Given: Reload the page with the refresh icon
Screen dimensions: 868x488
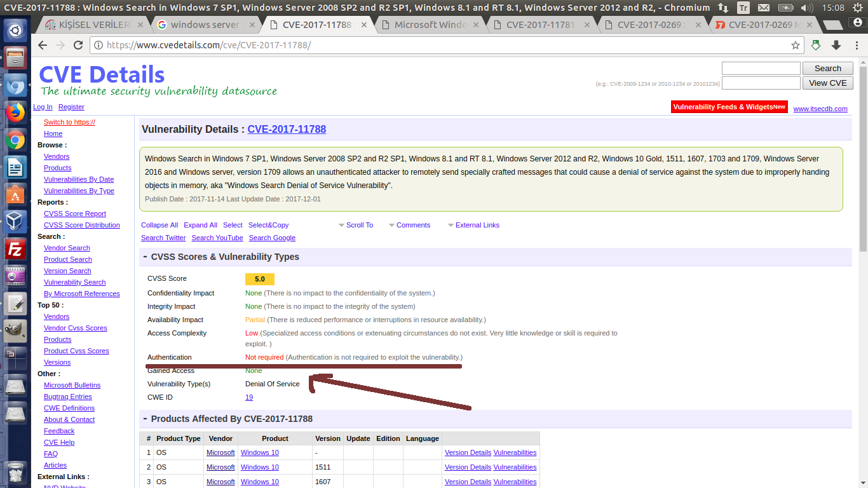Looking at the screenshot, I should [78, 45].
